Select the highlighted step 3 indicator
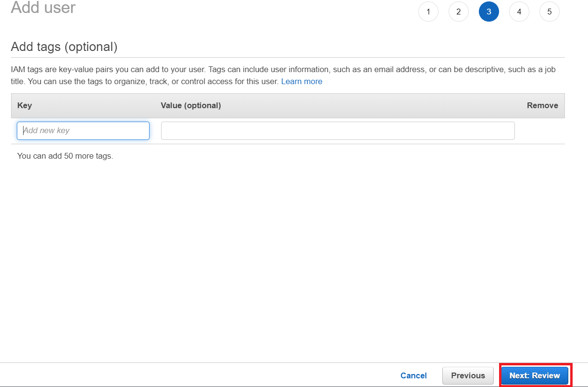 (488, 12)
